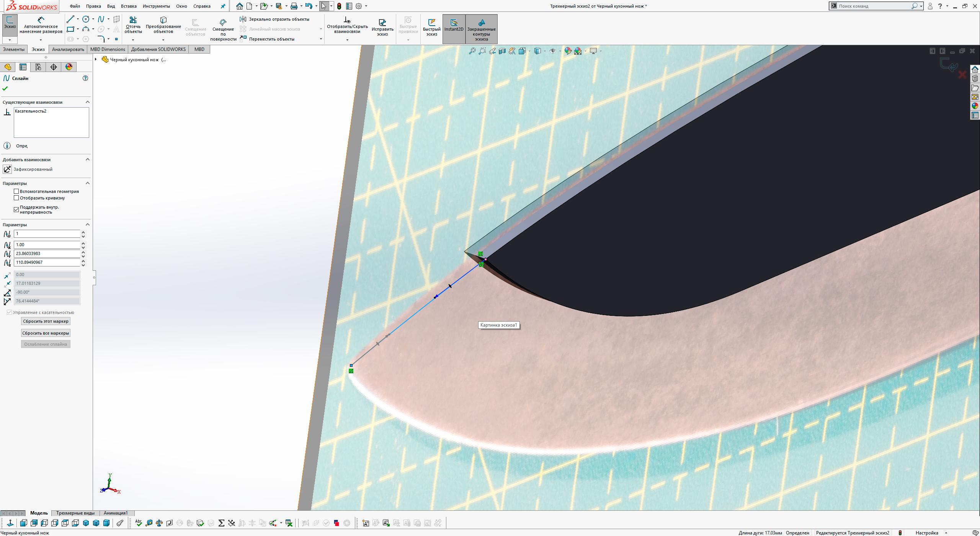Uncheck Поддержать внутр. непрерывность
Viewport: 980px width, 536px height.
point(16,209)
